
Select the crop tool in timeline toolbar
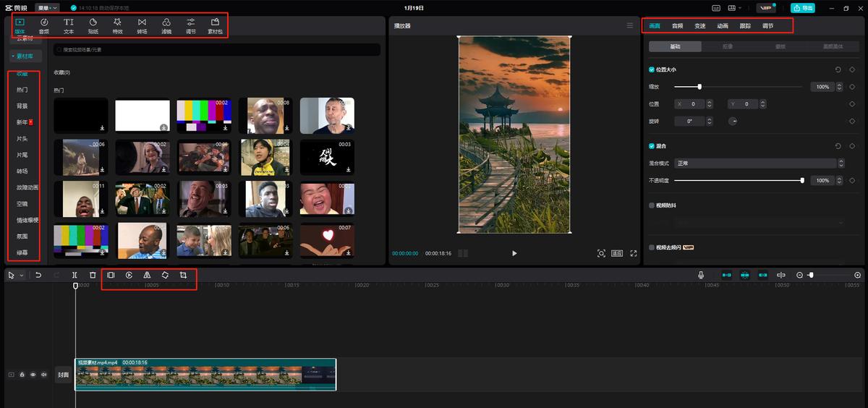pyautogui.click(x=183, y=275)
